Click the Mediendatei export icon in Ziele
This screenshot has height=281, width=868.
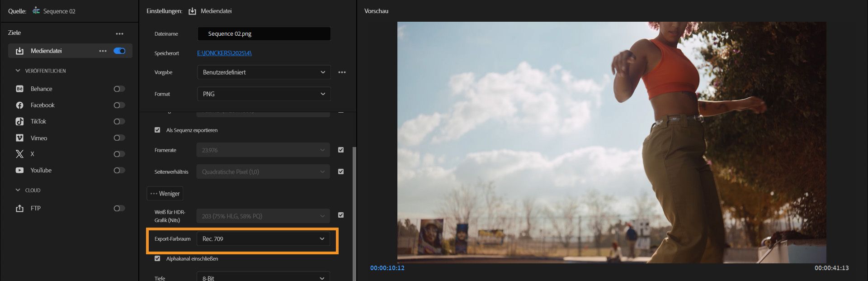coord(19,51)
